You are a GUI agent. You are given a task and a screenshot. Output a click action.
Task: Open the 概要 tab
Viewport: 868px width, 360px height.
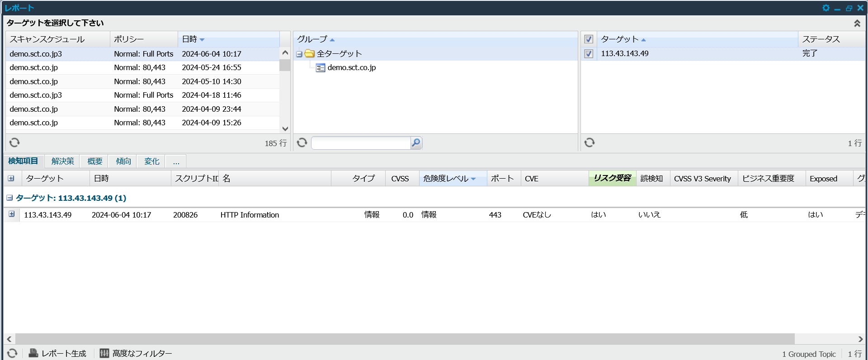click(95, 161)
